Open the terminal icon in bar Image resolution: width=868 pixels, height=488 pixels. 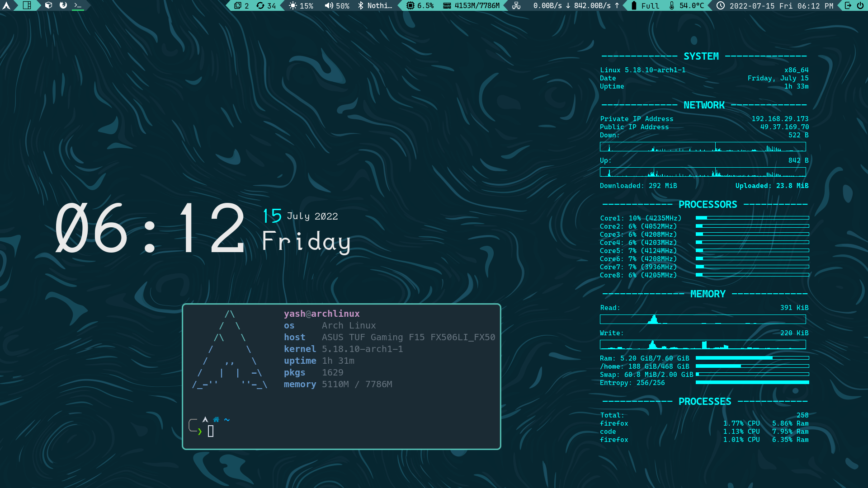click(78, 5)
